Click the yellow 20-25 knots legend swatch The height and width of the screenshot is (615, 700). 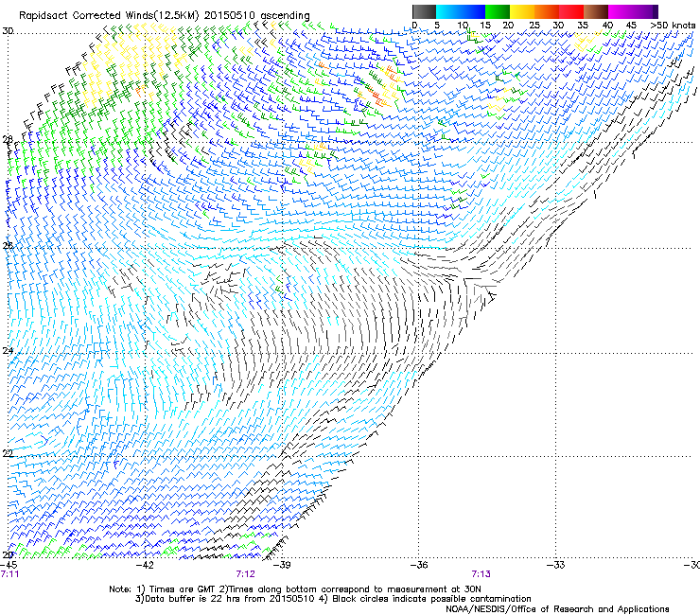pos(521,11)
